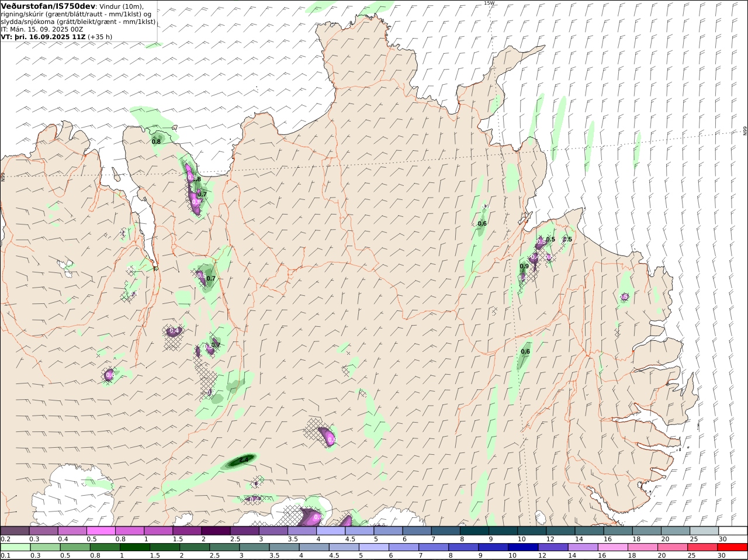Select the dark teal 9 swatch, upper legend row

click(503, 530)
